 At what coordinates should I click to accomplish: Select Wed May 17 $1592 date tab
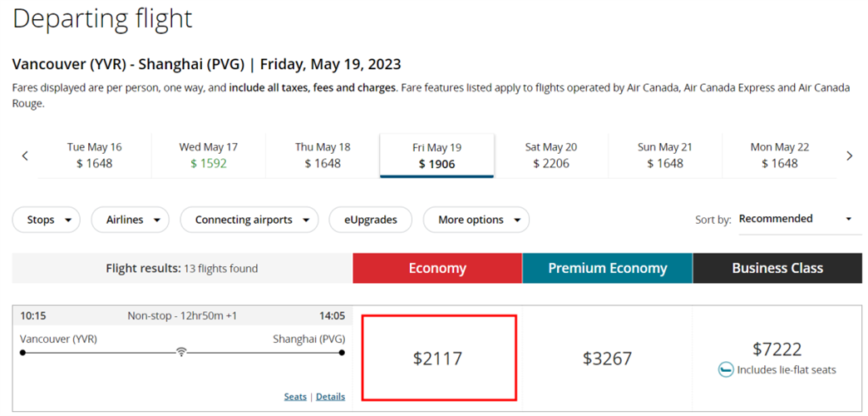click(209, 155)
